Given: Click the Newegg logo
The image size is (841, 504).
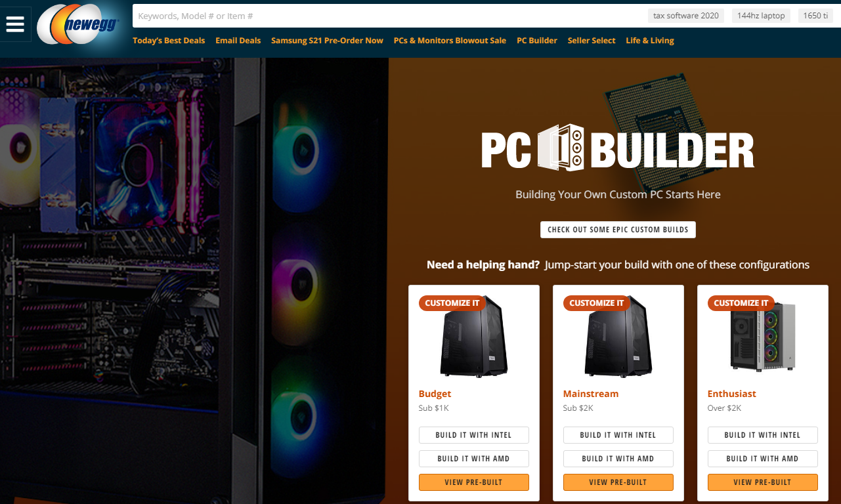Looking at the screenshot, I should point(78,26).
